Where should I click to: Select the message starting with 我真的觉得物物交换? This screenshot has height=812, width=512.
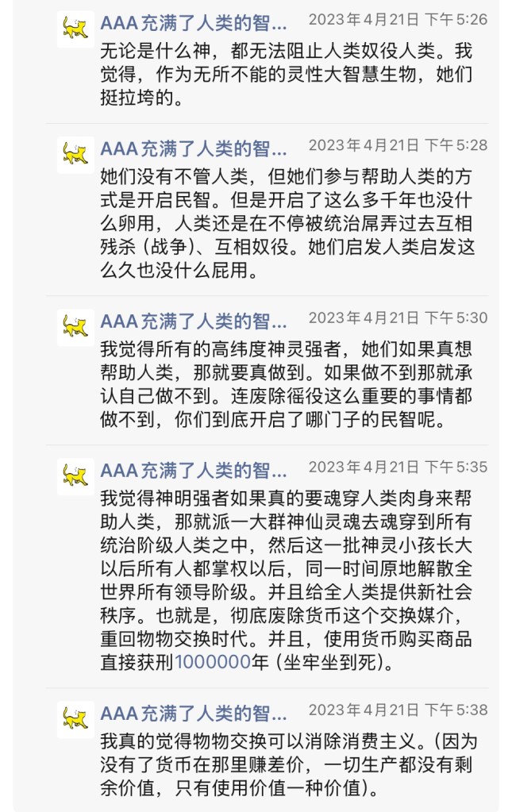click(286, 765)
